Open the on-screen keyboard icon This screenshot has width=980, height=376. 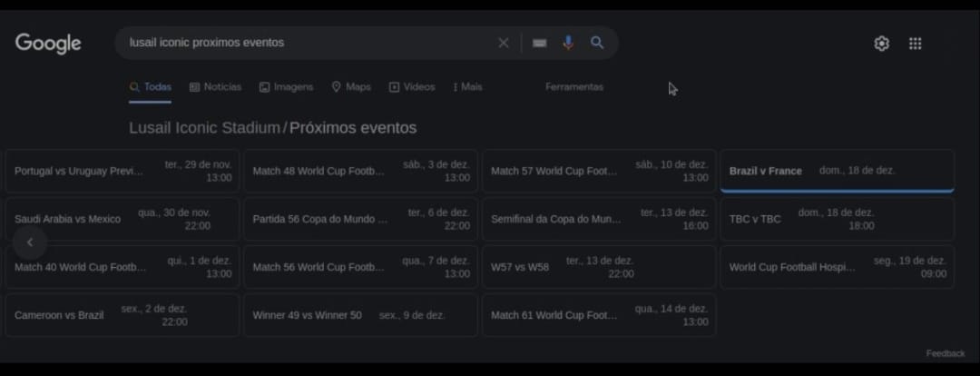[x=540, y=43]
